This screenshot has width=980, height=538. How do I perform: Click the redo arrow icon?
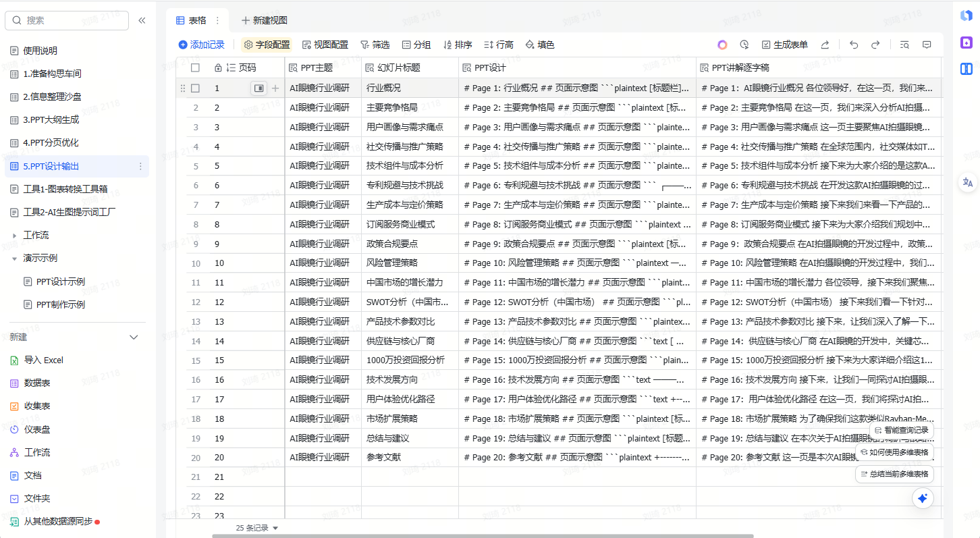(875, 45)
